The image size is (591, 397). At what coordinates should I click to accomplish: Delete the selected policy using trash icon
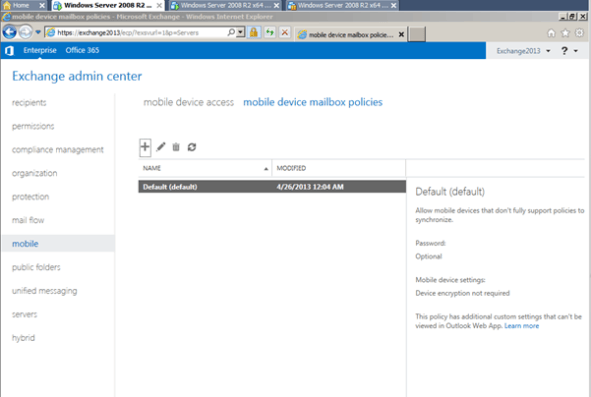click(176, 147)
